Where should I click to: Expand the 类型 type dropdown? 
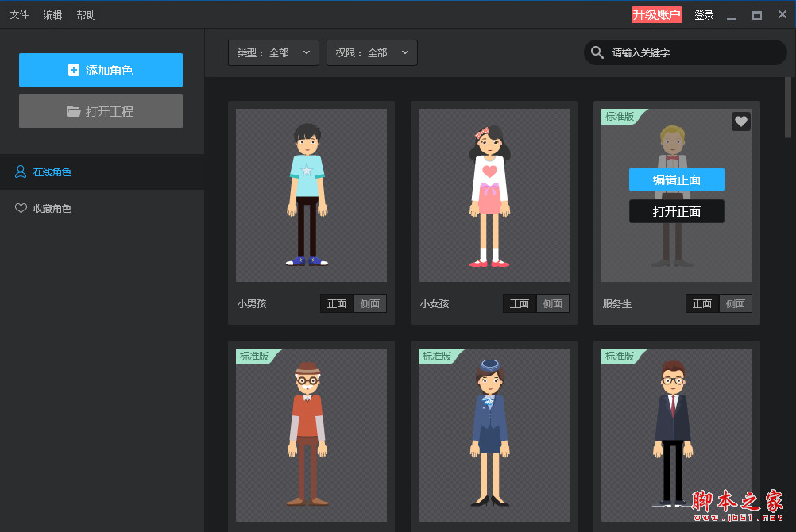pos(273,52)
